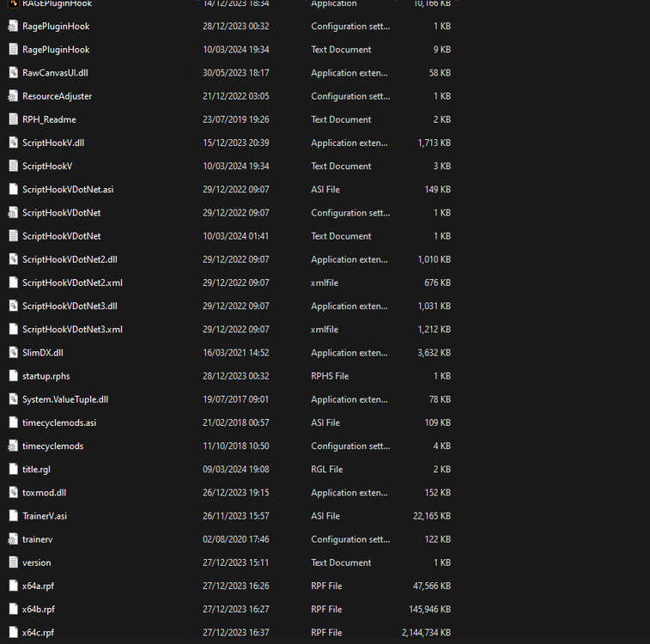Screen dimensions: 650x644
Task: Select the timecyclemods configuration settings icon
Action: click(x=13, y=446)
